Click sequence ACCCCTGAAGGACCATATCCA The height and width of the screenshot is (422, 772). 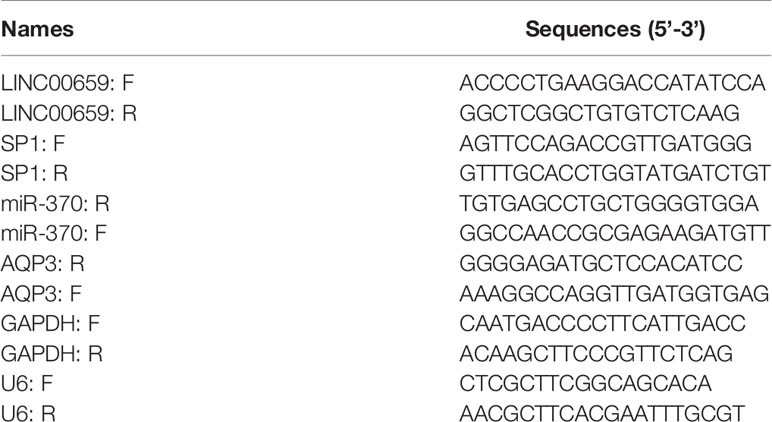coord(612,83)
